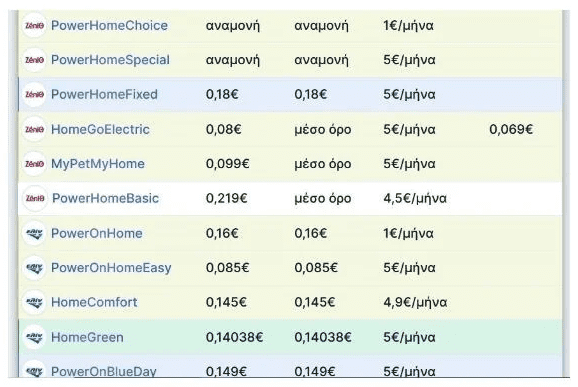This screenshot has width=578, height=387.
Task: Click the Zenith logo beside PowerHomeBasic
Action: 35,198
